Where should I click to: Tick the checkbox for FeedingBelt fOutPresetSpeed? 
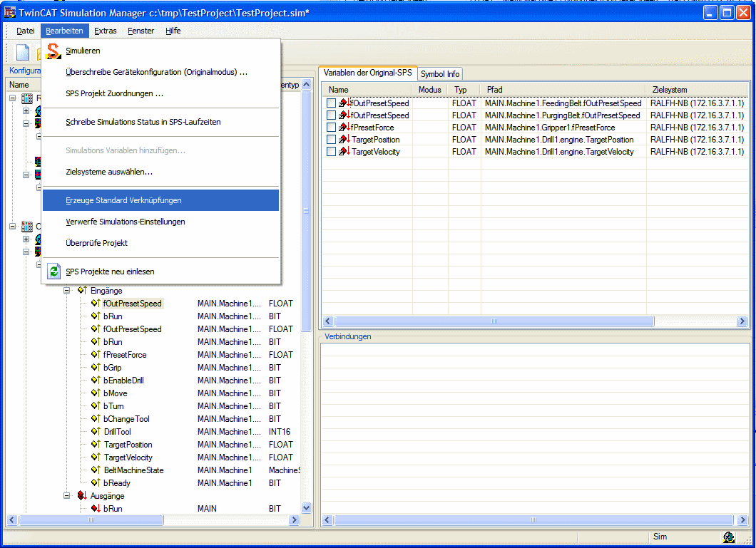tap(331, 103)
